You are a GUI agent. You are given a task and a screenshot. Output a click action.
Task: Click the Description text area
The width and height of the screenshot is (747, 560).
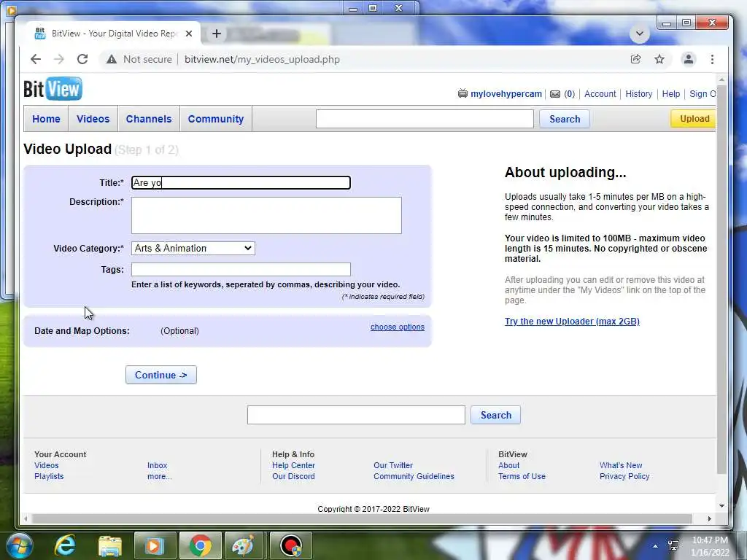pyautogui.click(x=266, y=215)
